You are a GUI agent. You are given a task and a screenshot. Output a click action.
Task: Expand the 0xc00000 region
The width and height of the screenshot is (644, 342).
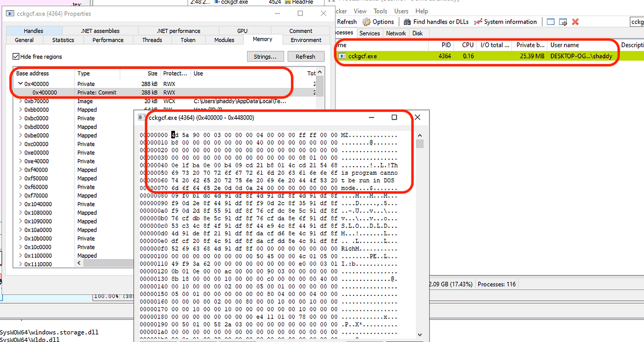(x=20, y=144)
